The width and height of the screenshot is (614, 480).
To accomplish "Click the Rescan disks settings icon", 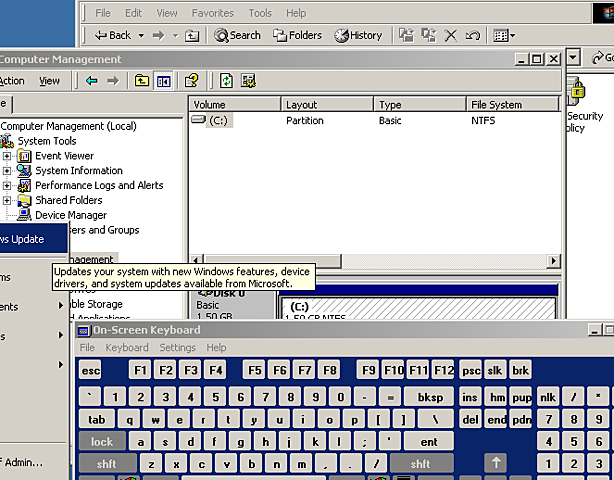I will tap(248, 81).
